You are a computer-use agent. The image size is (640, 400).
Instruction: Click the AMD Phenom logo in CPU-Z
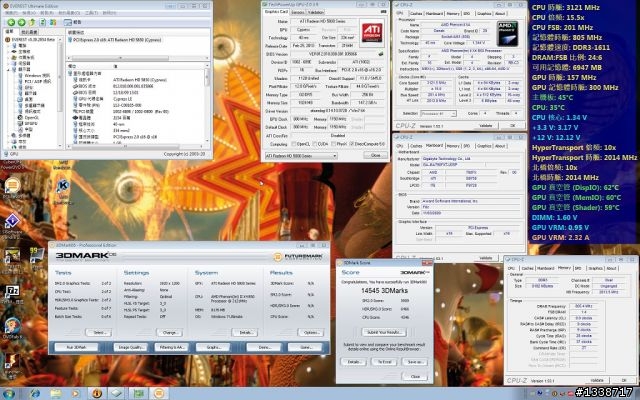tap(507, 34)
